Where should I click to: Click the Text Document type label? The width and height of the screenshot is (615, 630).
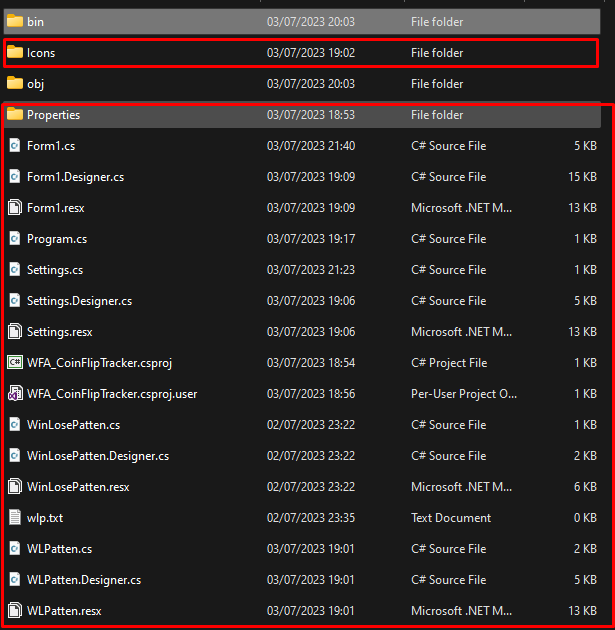(451, 518)
